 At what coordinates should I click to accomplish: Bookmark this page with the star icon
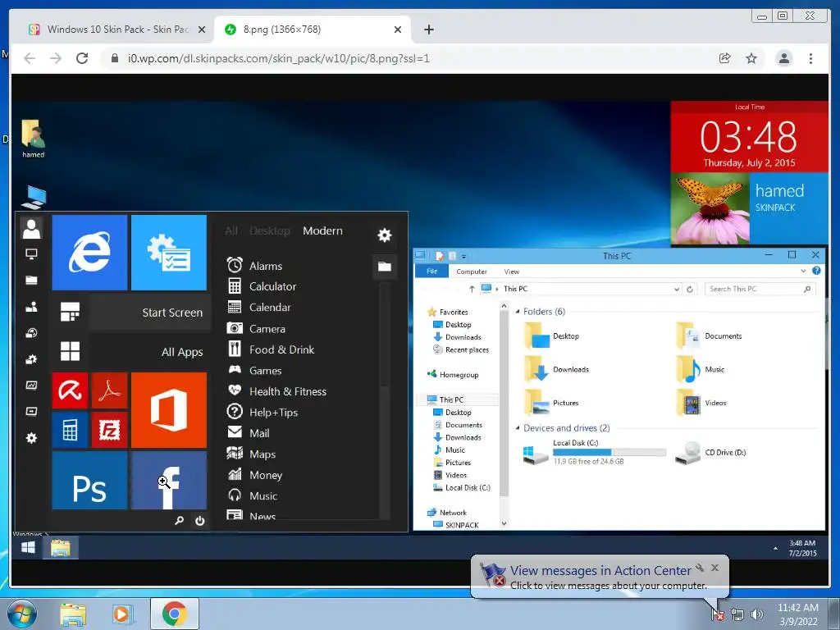click(751, 58)
